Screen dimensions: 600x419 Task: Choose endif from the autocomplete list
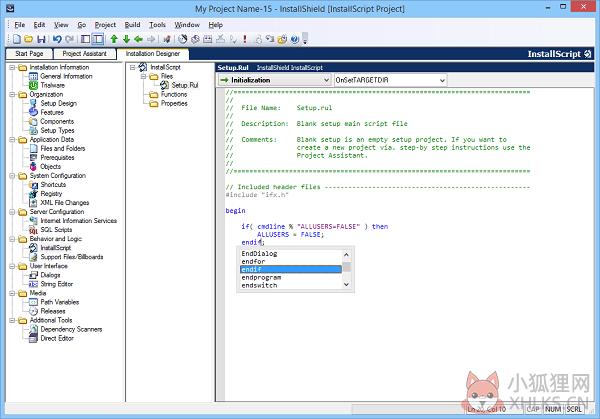pos(291,269)
